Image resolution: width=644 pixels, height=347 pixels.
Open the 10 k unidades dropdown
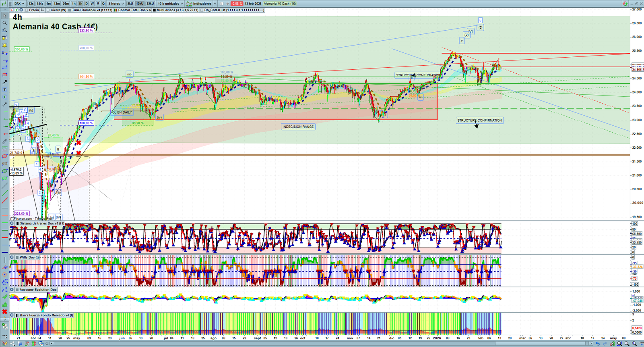pyautogui.click(x=170, y=4)
